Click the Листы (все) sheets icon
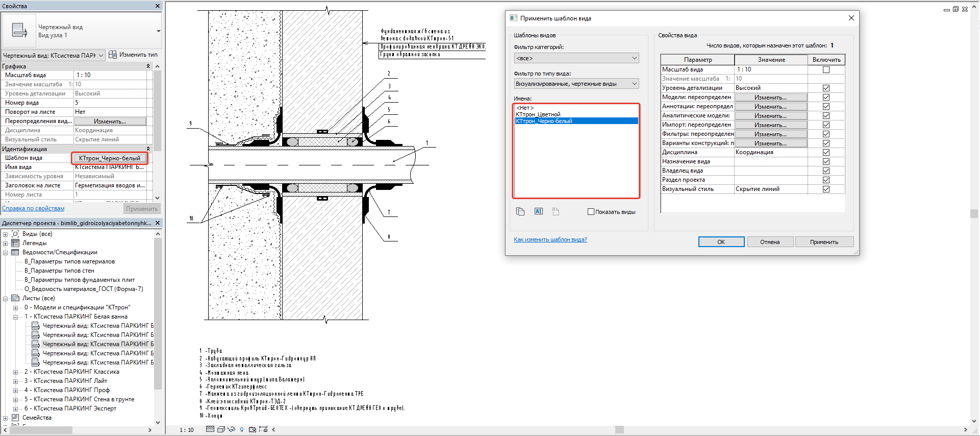This screenshot has width=980, height=436. (x=15, y=298)
